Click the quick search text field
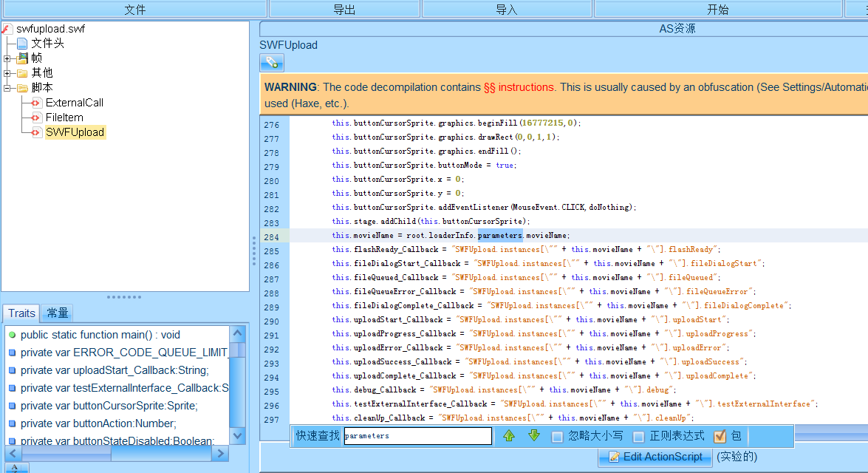This screenshot has width=868, height=473. (x=417, y=436)
